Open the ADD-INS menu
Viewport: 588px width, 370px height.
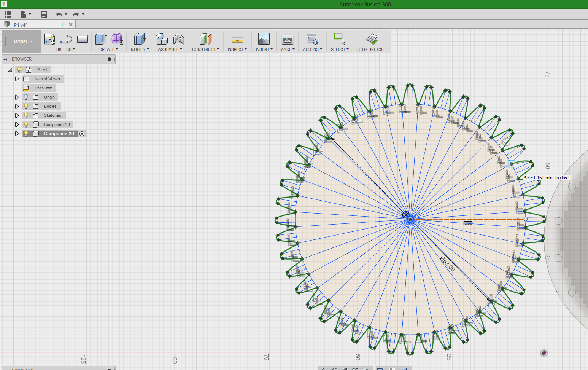click(x=312, y=49)
